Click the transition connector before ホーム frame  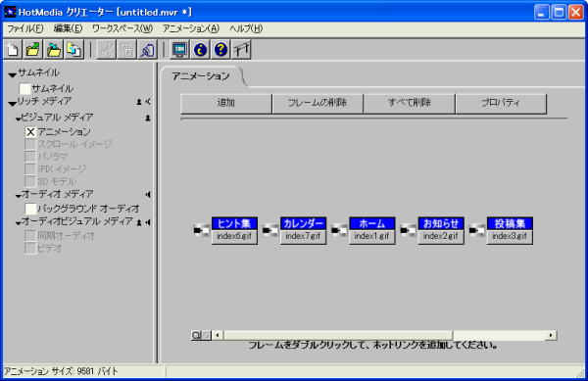(x=339, y=230)
